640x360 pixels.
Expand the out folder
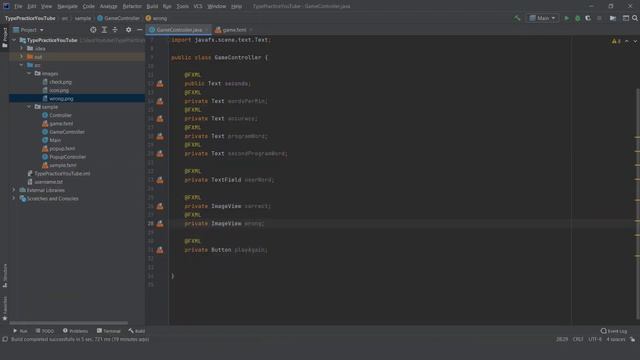(x=21, y=57)
